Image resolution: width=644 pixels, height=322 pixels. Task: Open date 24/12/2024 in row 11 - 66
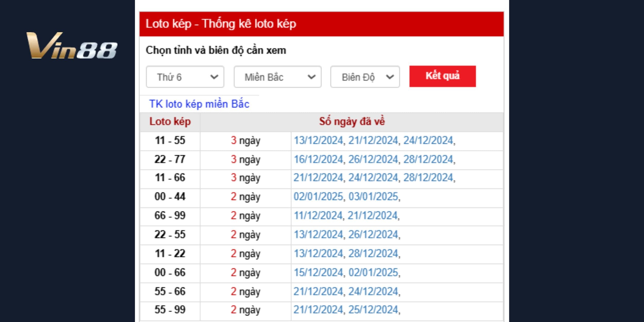373,177
